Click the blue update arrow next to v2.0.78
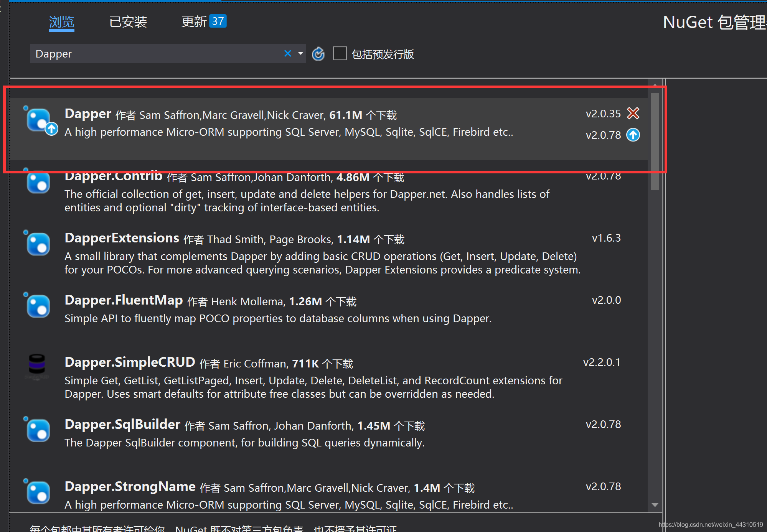Screen dimensions: 767x532 (633, 135)
